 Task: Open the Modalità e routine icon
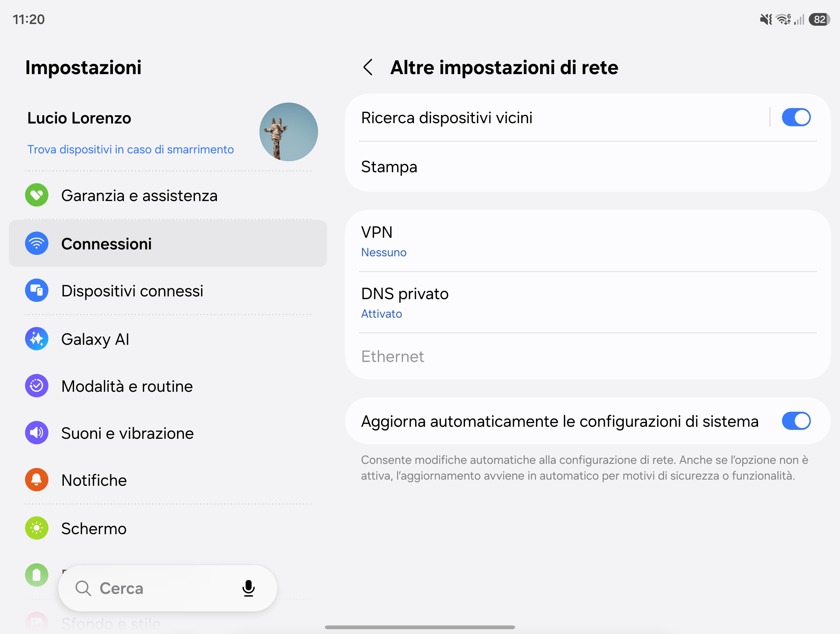[x=37, y=386]
